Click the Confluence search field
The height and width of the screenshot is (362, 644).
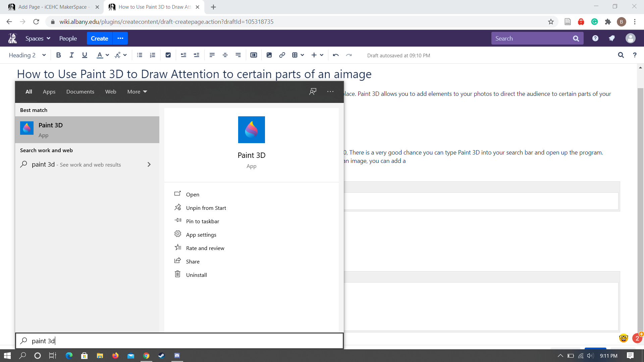tap(537, 39)
